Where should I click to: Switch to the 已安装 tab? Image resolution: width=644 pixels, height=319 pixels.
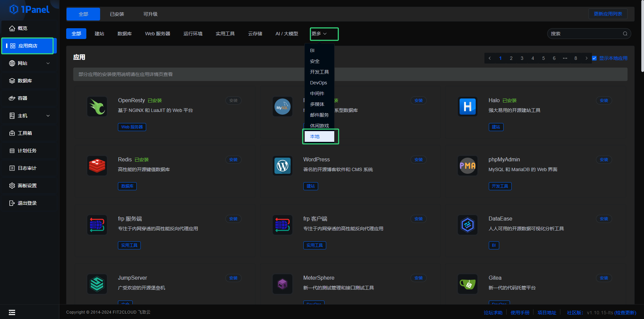pos(117,14)
